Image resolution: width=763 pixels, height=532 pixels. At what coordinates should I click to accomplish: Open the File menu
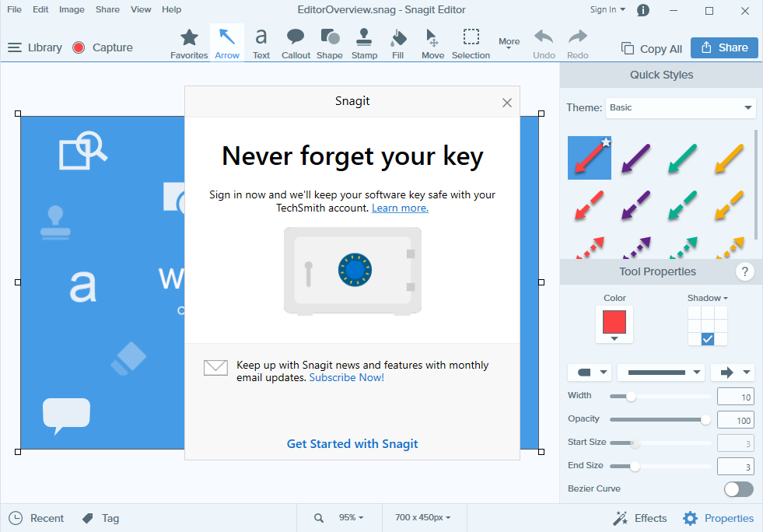click(14, 10)
